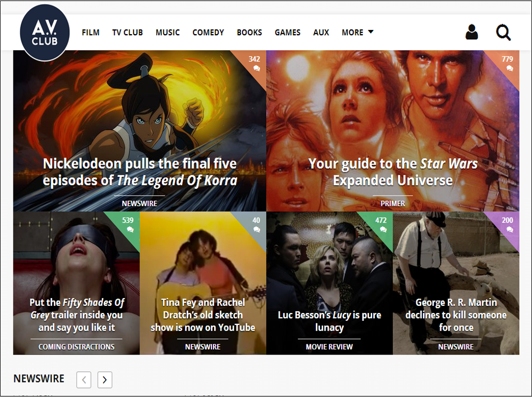Click the PRIMER tag under Star Wars story
The height and width of the screenshot is (397, 532).
[x=392, y=203]
